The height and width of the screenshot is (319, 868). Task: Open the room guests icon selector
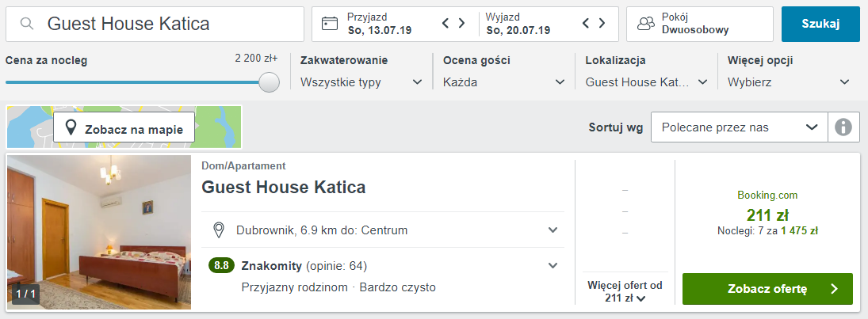(x=645, y=24)
